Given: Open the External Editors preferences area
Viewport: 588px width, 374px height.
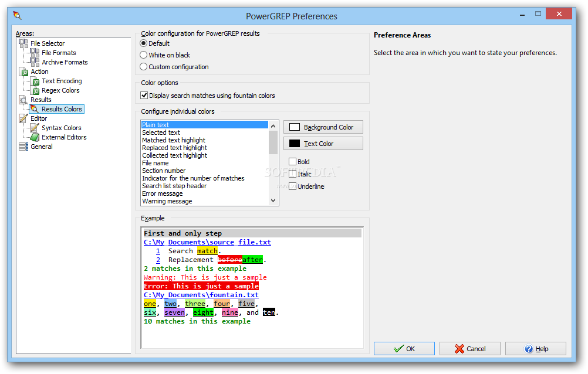Looking at the screenshot, I should (x=64, y=137).
